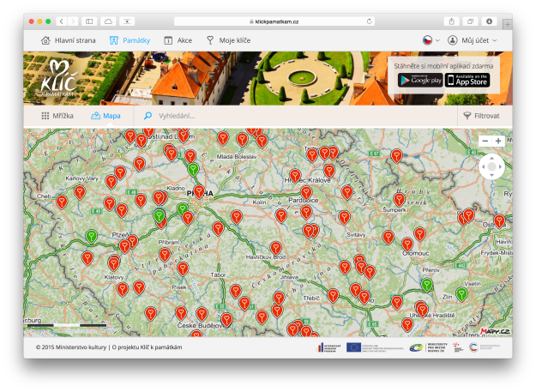Select green marker north of Praha
Screen dimensions: 536x392
193,170
